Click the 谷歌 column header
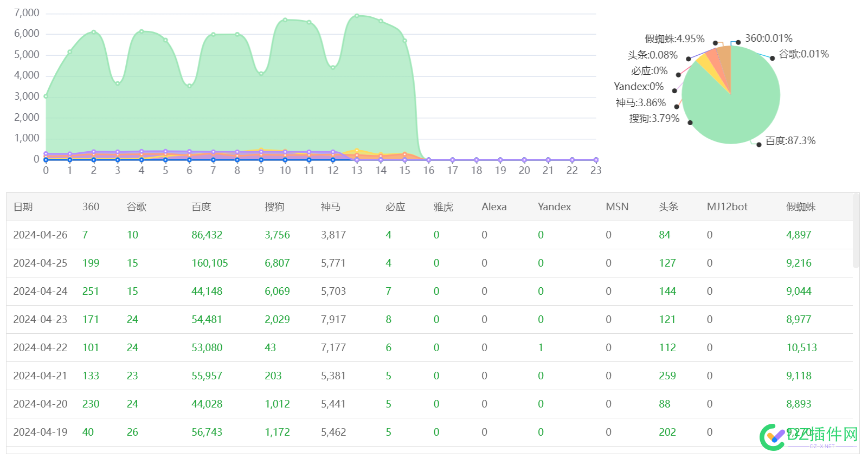Viewport: 868px width, 459px height. [x=137, y=207]
